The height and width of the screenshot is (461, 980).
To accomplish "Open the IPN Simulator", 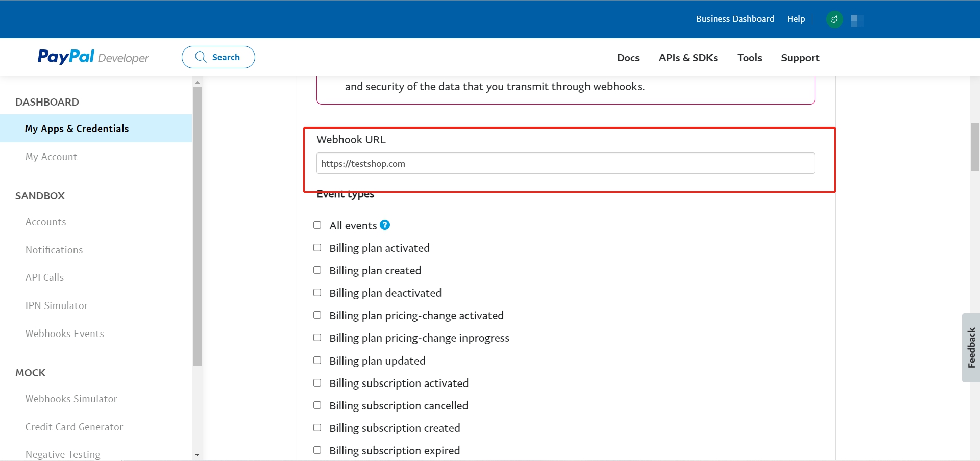I will pyautogui.click(x=57, y=305).
